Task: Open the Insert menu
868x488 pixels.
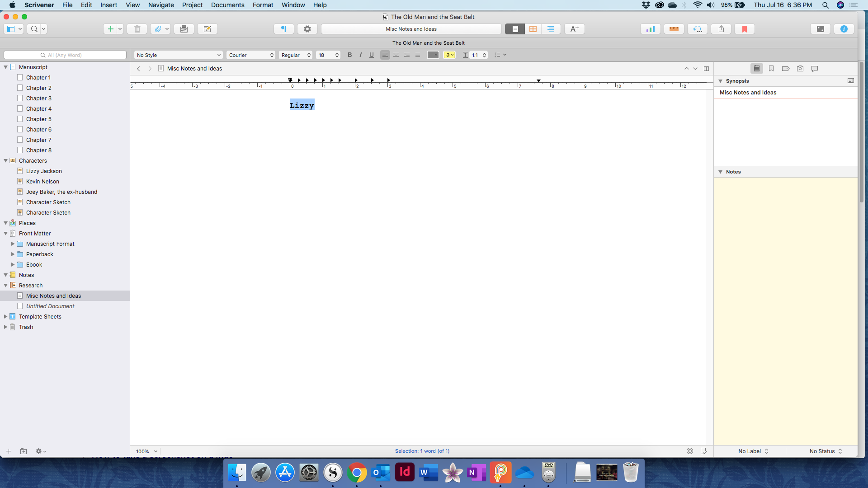Action: coord(108,5)
